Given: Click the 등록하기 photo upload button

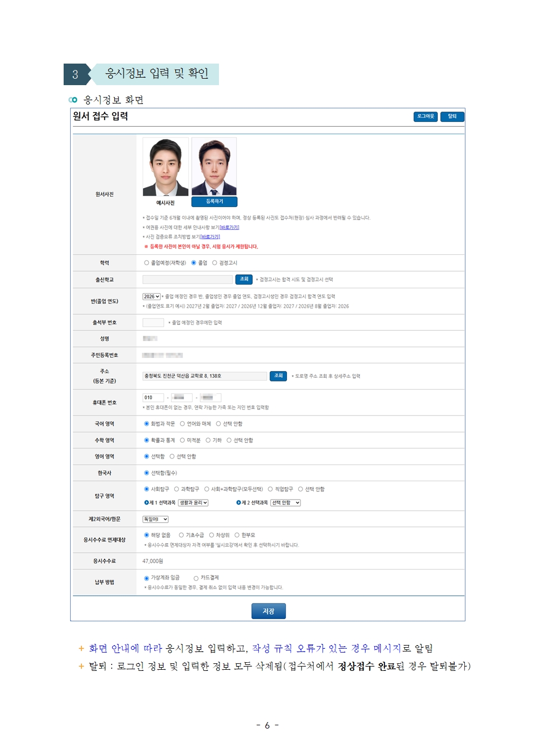Looking at the screenshot, I should click(x=214, y=202).
